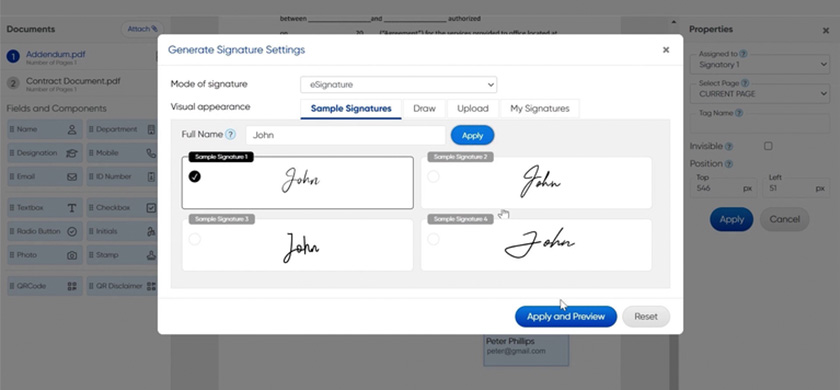Click the Full Name input field
Image resolution: width=840 pixels, height=390 pixels.
click(x=346, y=135)
